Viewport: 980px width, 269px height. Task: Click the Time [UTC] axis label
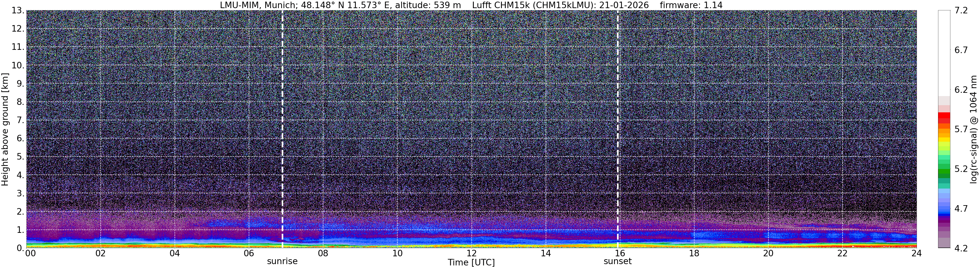pyautogui.click(x=471, y=262)
